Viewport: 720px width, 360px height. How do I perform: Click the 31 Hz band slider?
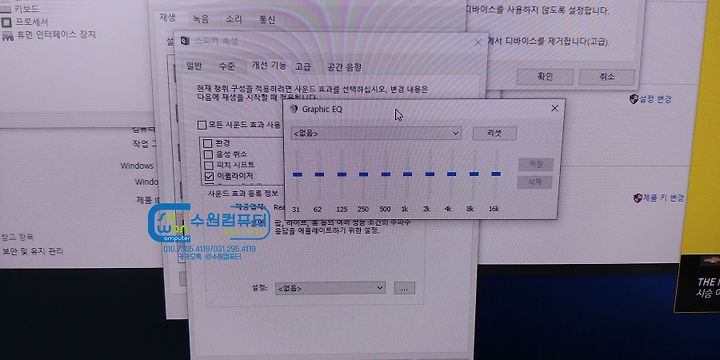tap(297, 174)
